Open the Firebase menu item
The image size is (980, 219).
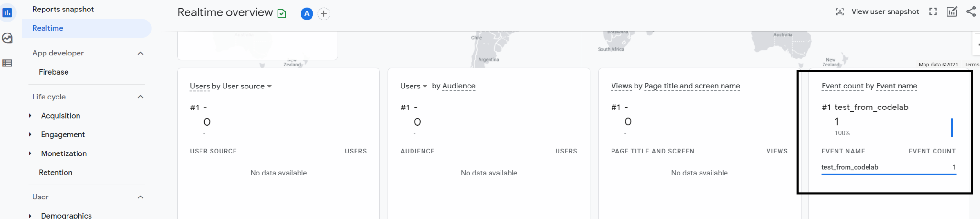[54, 72]
